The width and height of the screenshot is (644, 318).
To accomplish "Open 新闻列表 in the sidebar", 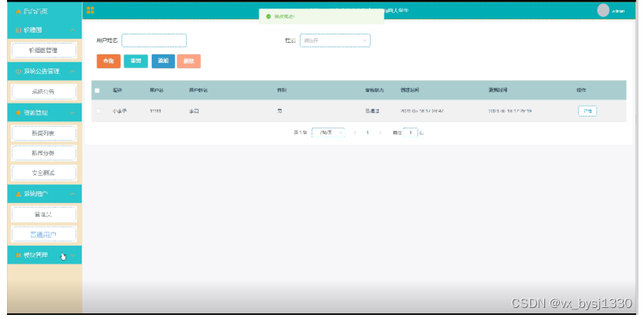I will tap(44, 133).
